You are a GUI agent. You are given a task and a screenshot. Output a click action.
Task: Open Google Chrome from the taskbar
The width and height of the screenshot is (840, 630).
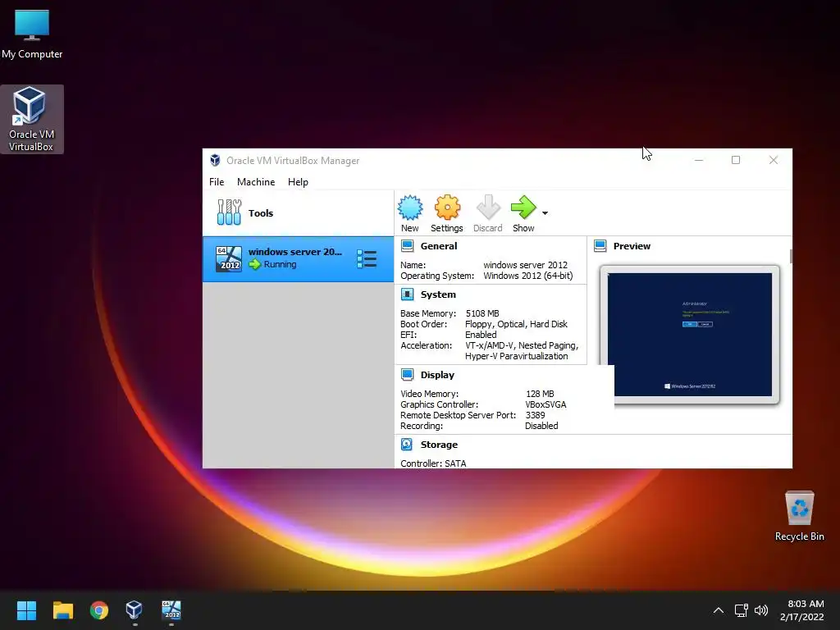(99, 610)
